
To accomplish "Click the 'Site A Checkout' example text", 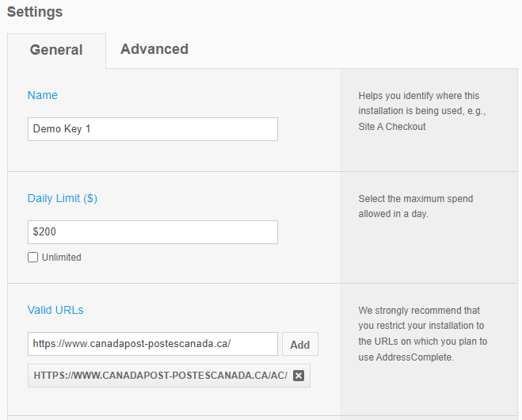I will click(392, 127).
